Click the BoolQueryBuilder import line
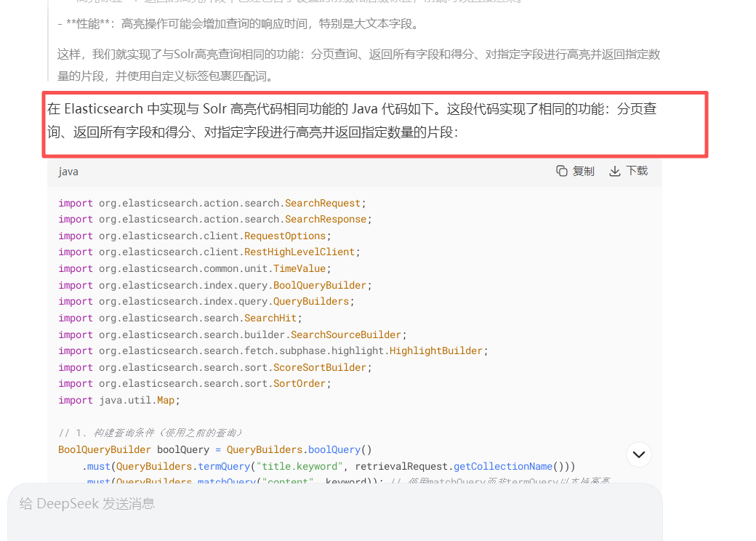Image resolution: width=756 pixels, height=541 pixels. (x=215, y=286)
